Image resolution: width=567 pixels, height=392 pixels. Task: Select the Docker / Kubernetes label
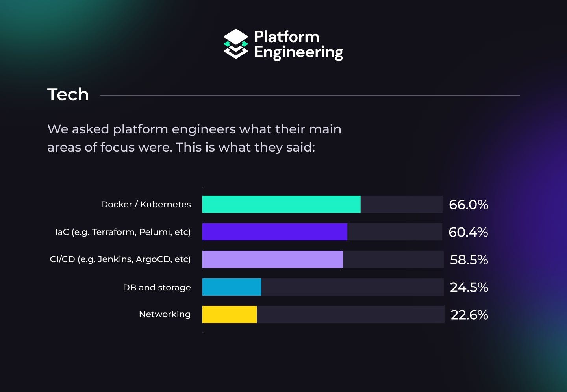click(x=146, y=204)
